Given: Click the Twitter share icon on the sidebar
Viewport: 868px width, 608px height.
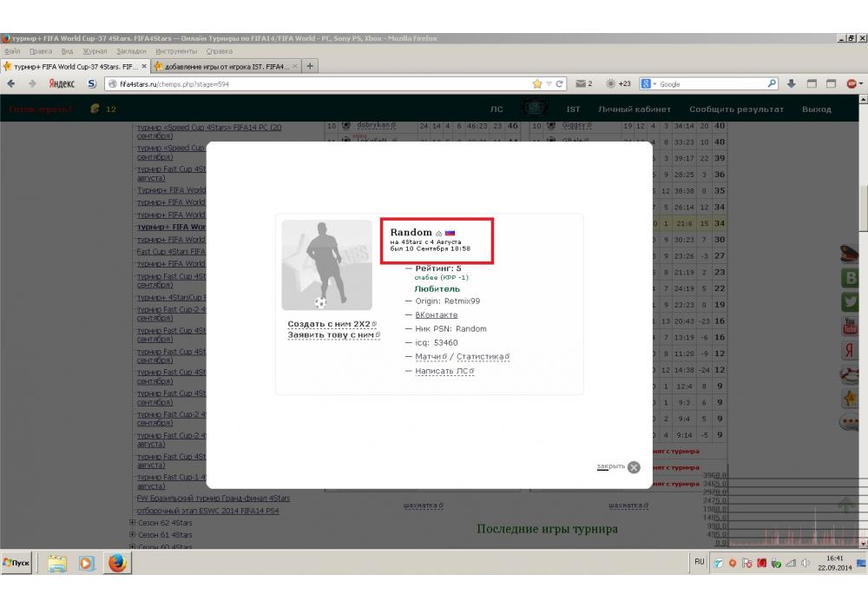Looking at the screenshot, I should point(850,301).
